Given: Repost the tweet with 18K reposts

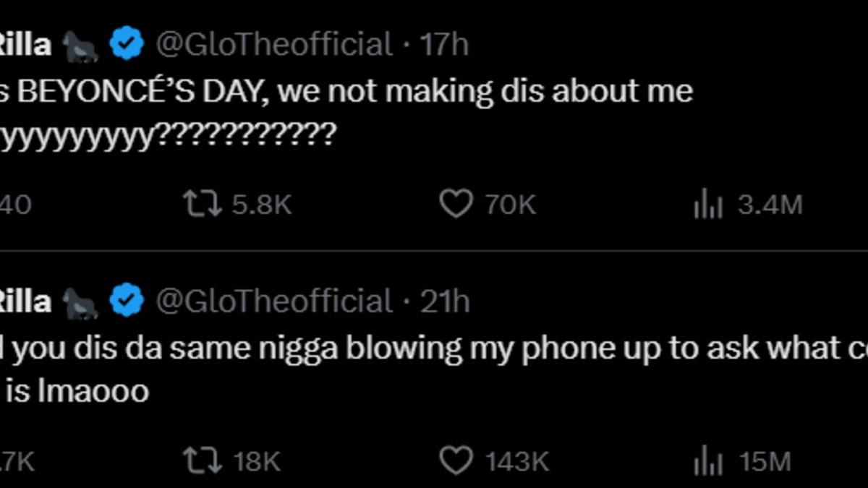Looking at the screenshot, I should point(202,461).
